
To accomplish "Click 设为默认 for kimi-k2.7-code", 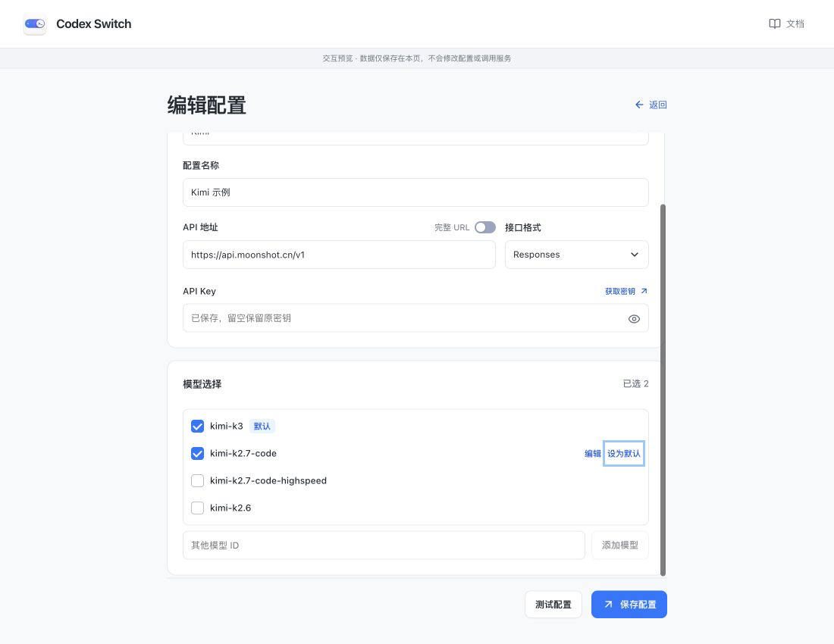I will (624, 453).
